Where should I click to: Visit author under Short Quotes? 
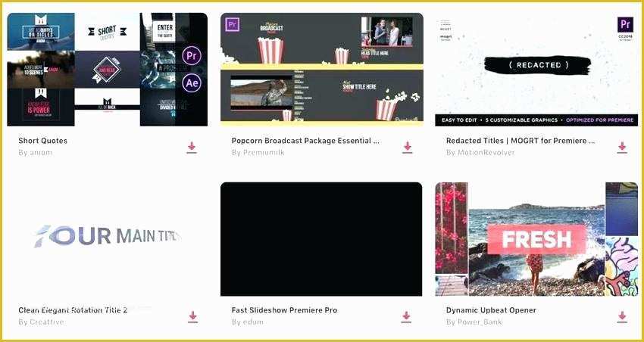pos(36,153)
